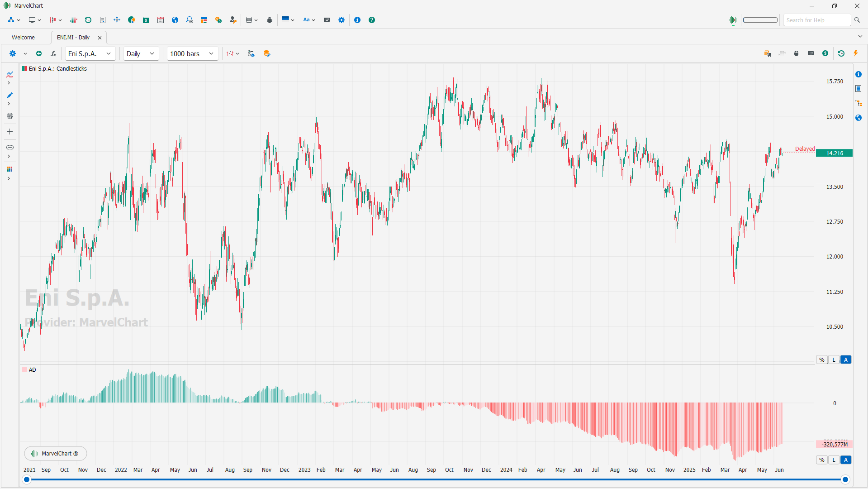Click the red-green order book lines icon

[74, 20]
